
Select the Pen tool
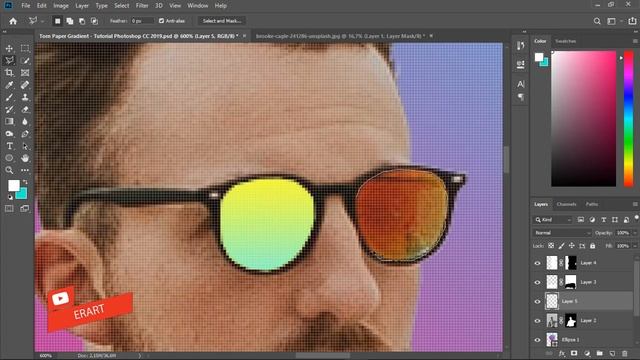tap(25, 134)
